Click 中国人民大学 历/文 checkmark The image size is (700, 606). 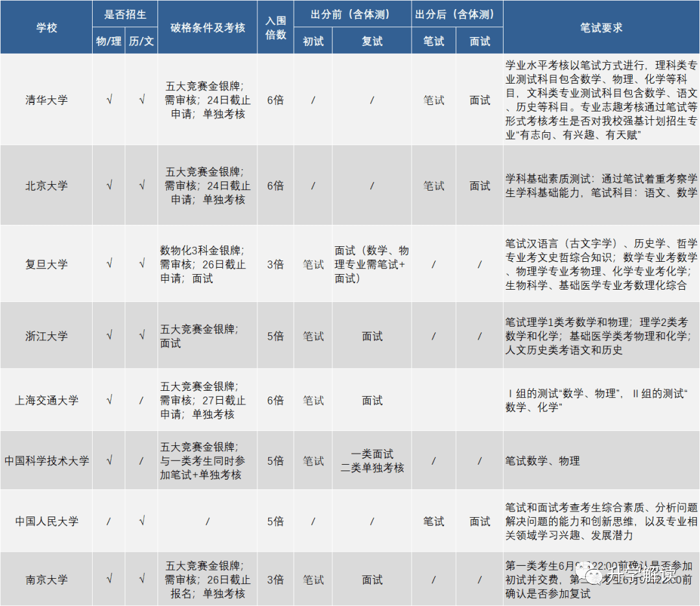pyautogui.click(x=141, y=520)
